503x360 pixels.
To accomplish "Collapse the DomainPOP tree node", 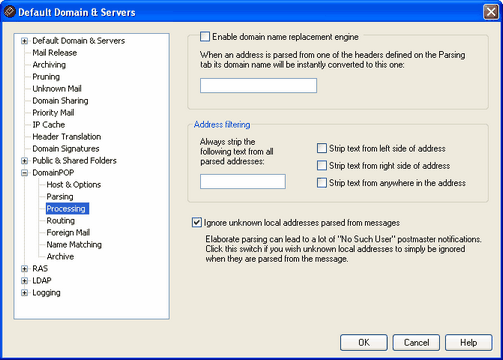I will coord(24,173).
